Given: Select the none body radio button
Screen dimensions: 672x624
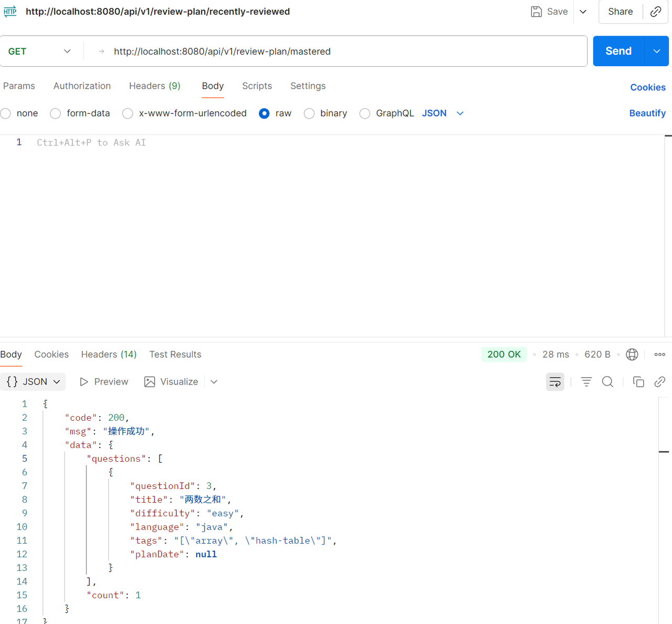Looking at the screenshot, I should [x=6, y=113].
